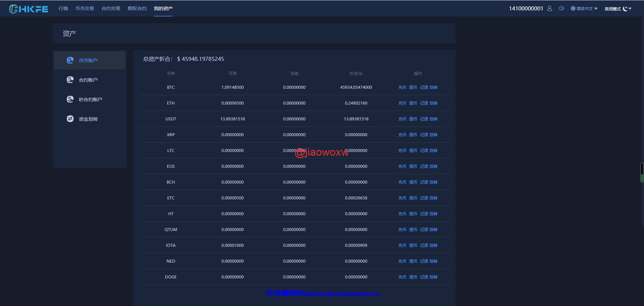Click 划转 for DOGE

pos(433,277)
